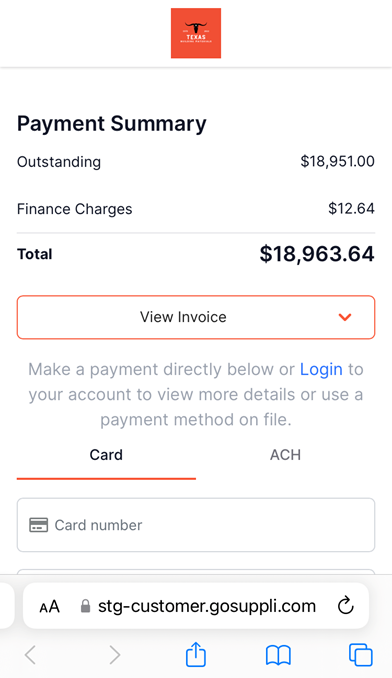Open the Safari share sheet icon

[x=196, y=655]
